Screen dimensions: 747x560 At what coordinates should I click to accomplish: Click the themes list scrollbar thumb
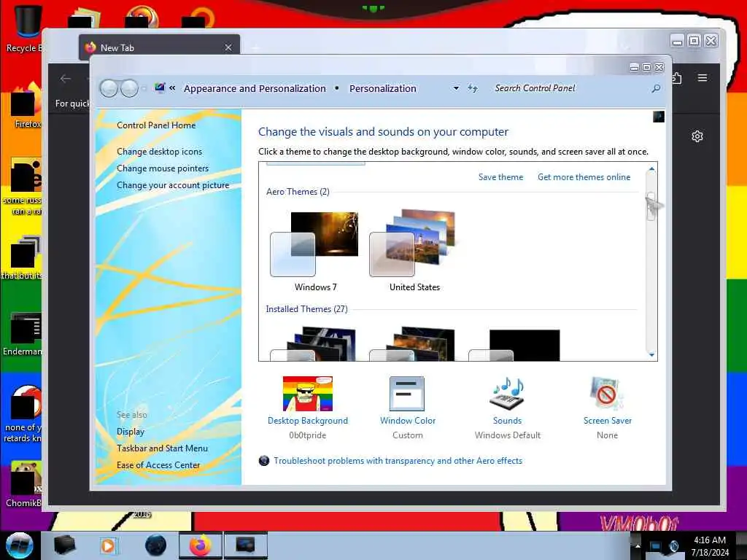coord(651,206)
